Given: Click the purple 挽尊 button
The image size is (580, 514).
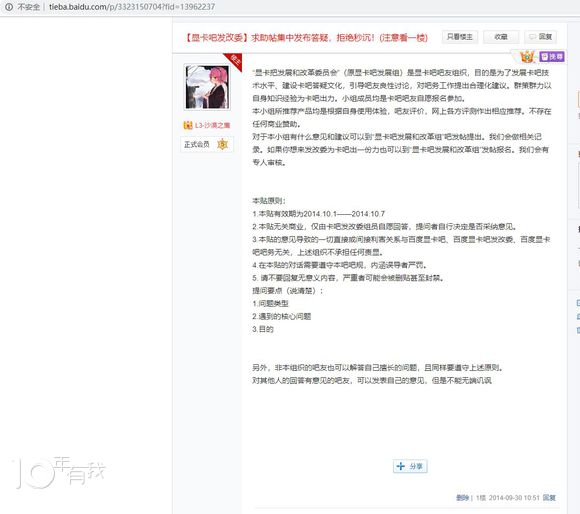Looking at the screenshot, I should coord(552,57).
